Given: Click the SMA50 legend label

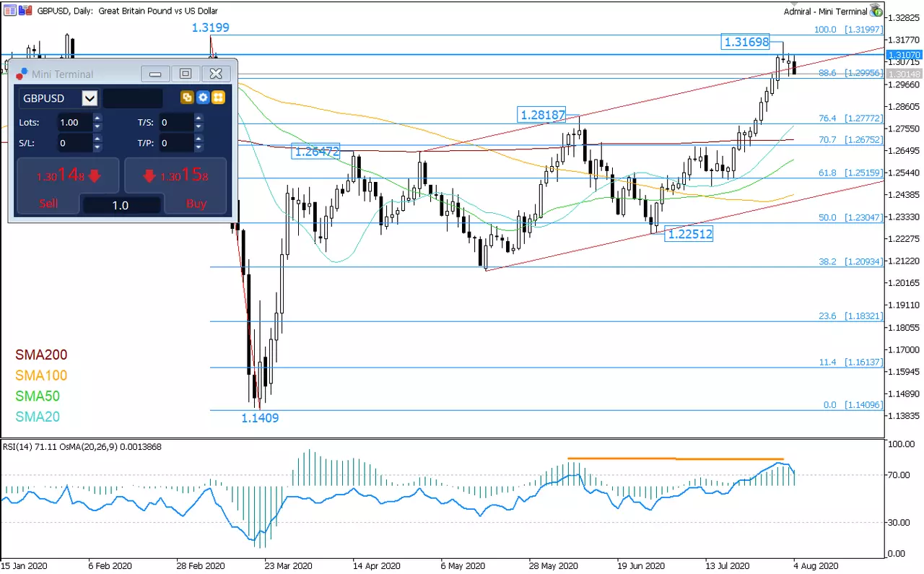Looking at the screenshot, I should click(x=38, y=396).
